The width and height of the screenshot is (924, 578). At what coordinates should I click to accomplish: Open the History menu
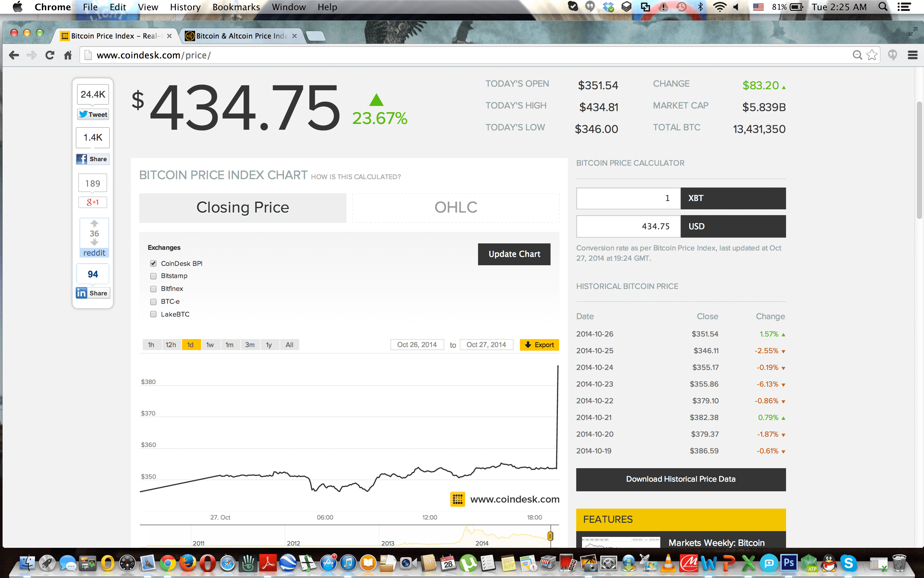tap(185, 7)
